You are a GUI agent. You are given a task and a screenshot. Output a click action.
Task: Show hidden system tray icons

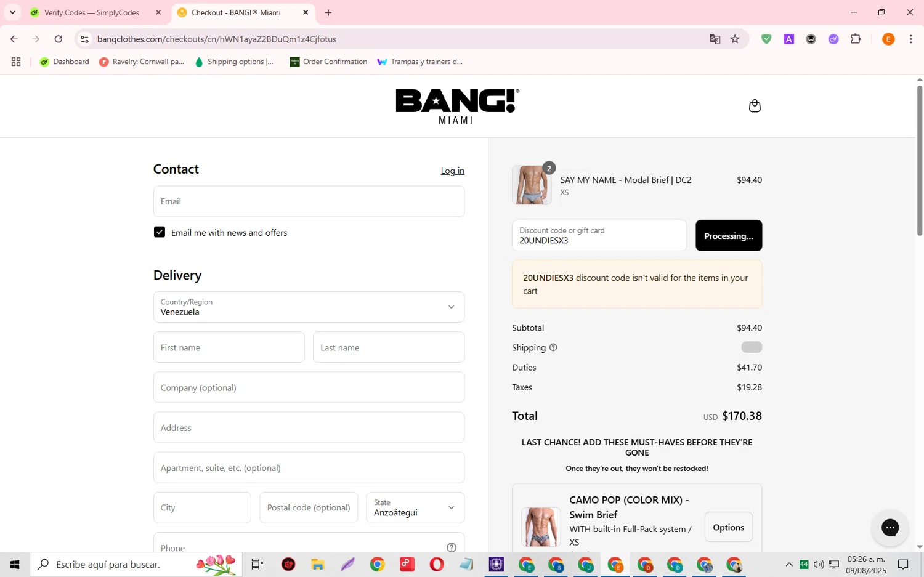coord(789,564)
